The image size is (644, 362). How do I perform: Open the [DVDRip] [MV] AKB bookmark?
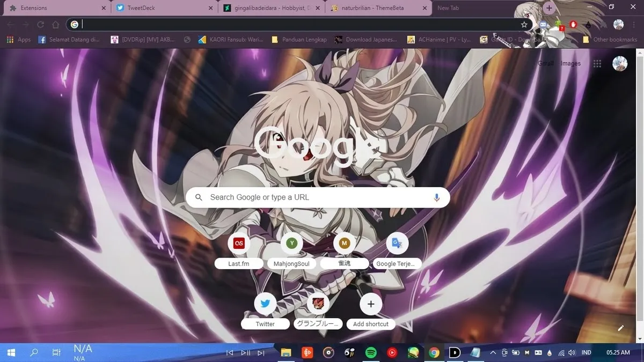click(x=143, y=40)
